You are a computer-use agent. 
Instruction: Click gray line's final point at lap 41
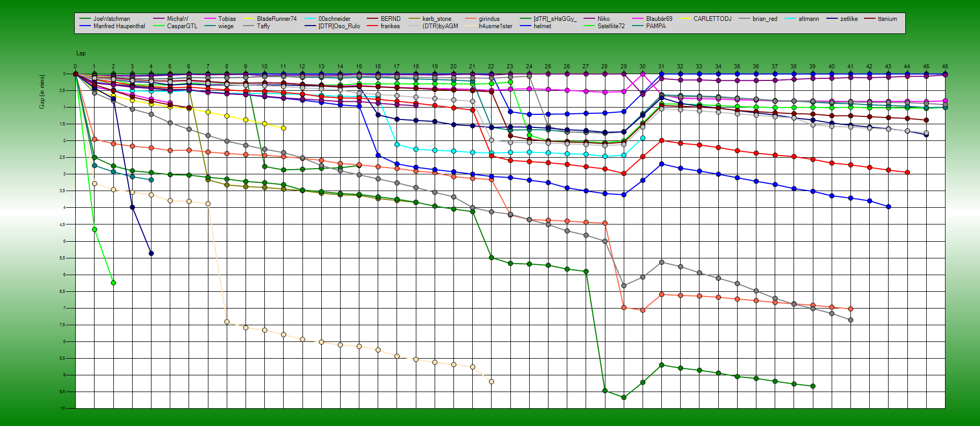[850, 320]
